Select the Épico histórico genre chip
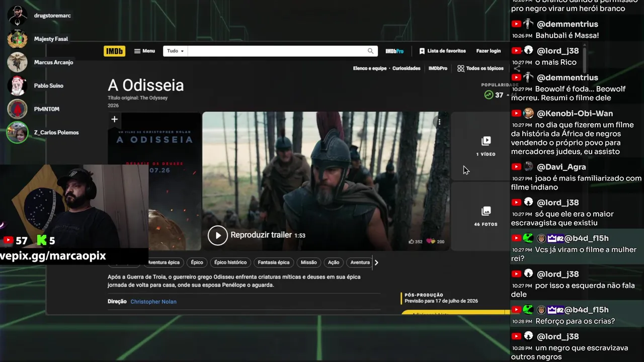 pyautogui.click(x=230, y=262)
